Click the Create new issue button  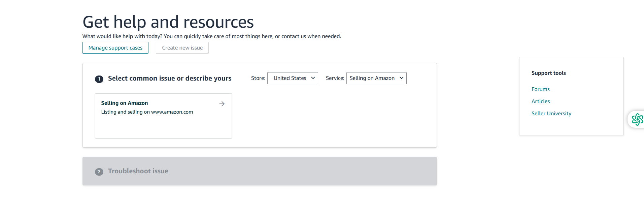(182, 48)
